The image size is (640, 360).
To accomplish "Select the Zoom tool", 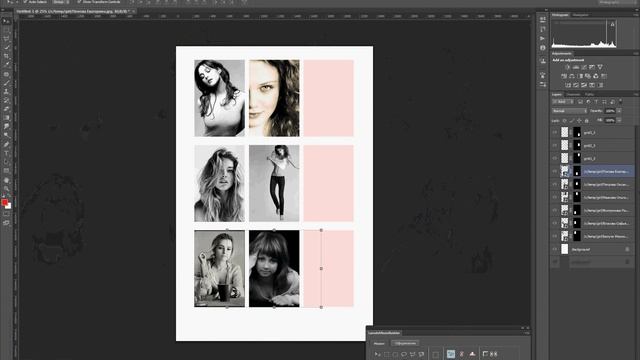I will click(x=6, y=189).
